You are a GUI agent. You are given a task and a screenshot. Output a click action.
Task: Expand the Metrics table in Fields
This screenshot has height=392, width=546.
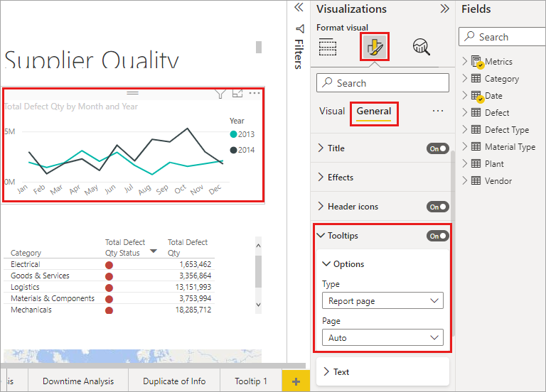(x=465, y=61)
